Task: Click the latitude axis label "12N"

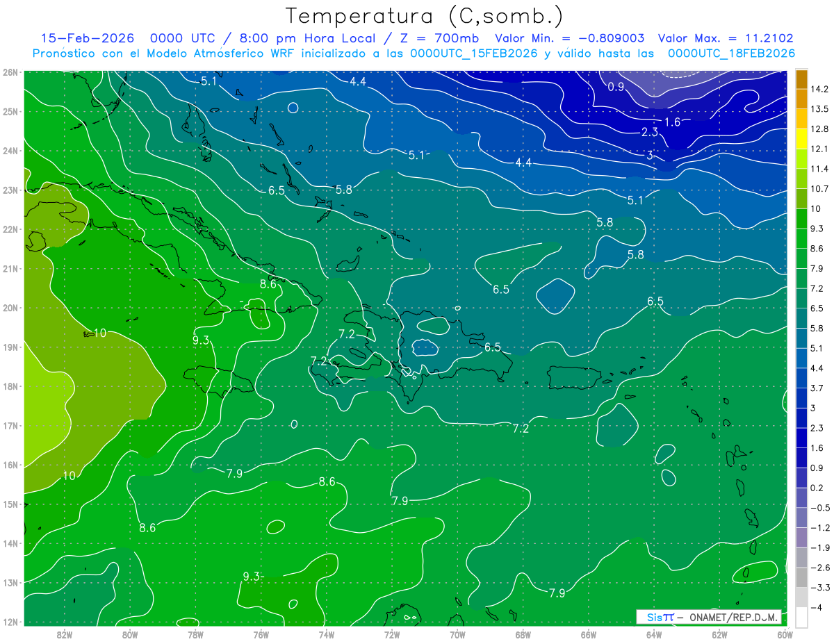Action: (x=10, y=622)
